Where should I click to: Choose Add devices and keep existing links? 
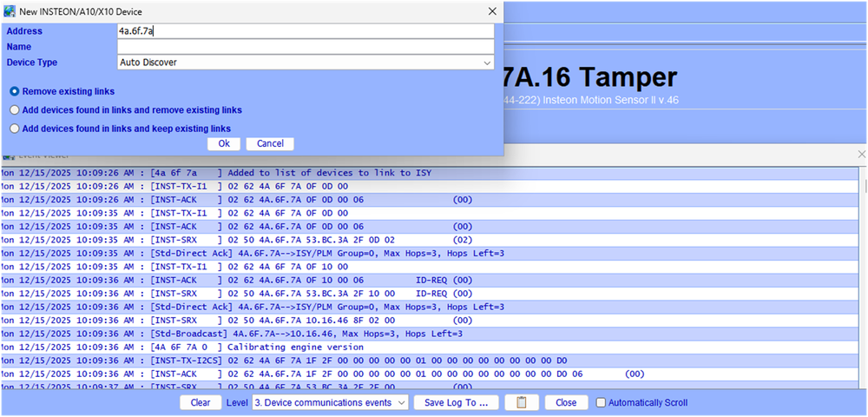click(x=14, y=129)
